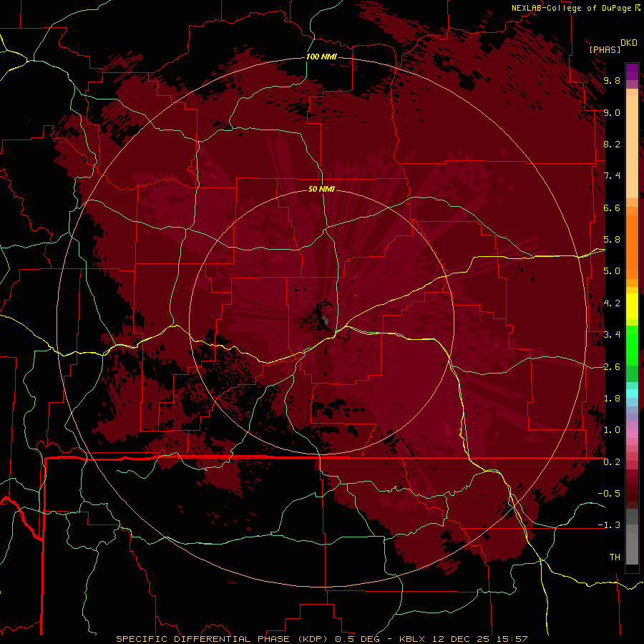Pick the gray segment at color bar bottom

(x=632, y=546)
